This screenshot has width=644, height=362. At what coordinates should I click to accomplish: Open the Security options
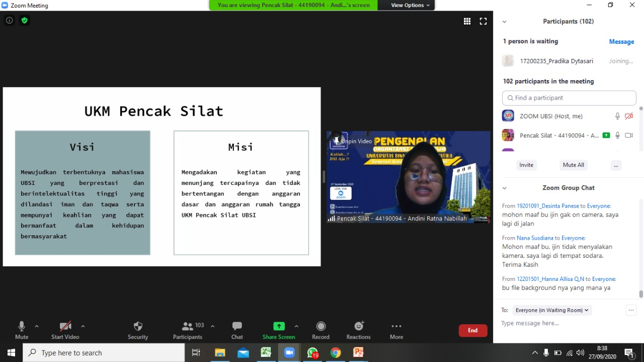pos(138,330)
